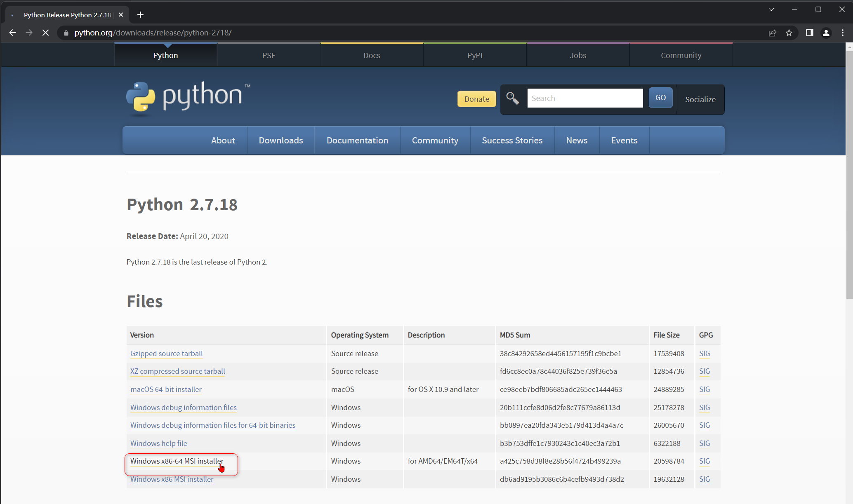The height and width of the screenshot is (504, 853).
Task: Open SIG for macOS 64-bit installer
Action: point(705,389)
